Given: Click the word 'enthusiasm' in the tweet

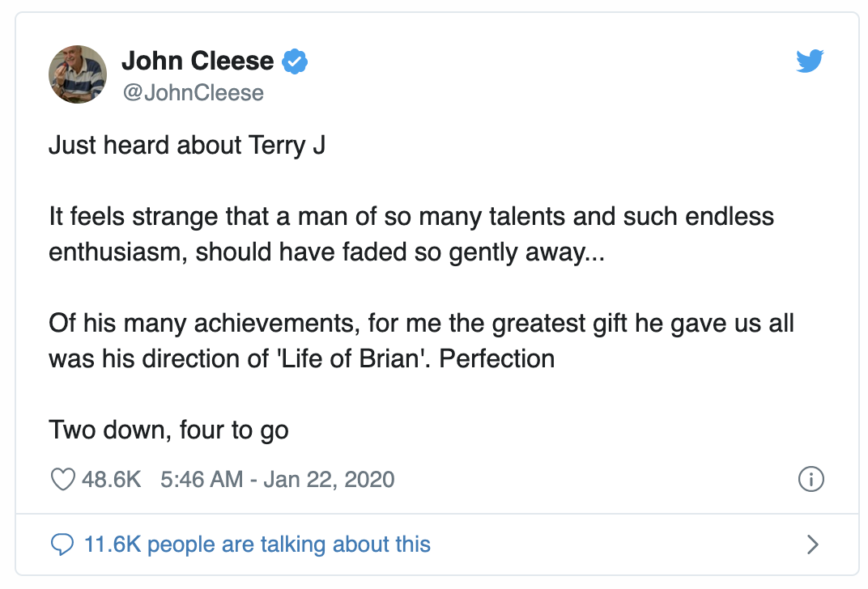Looking at the screenshot, I should (x=117, y=252).
